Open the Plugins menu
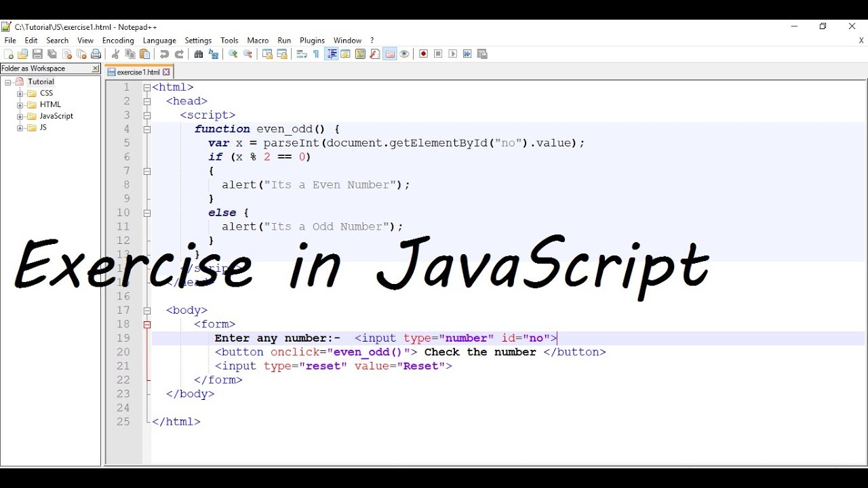This screenshot has height=488, width=868. (312, 41)
